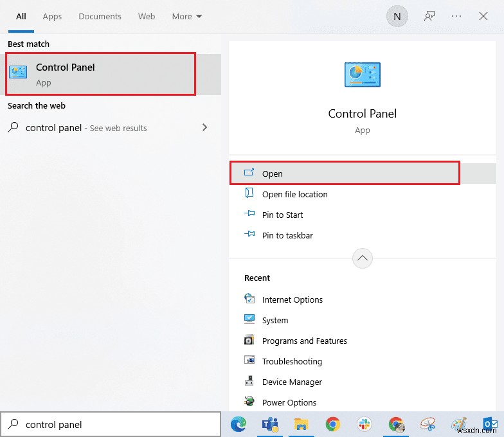Click the Pin to Start pin icon
The image size is (504, 437).
pos(249,213)
